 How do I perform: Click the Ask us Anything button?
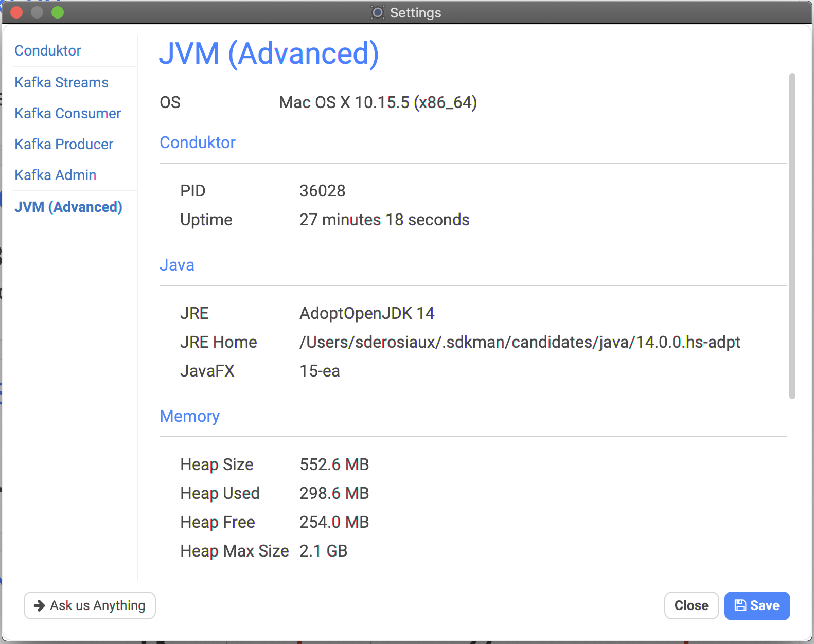tap(90, 605)
